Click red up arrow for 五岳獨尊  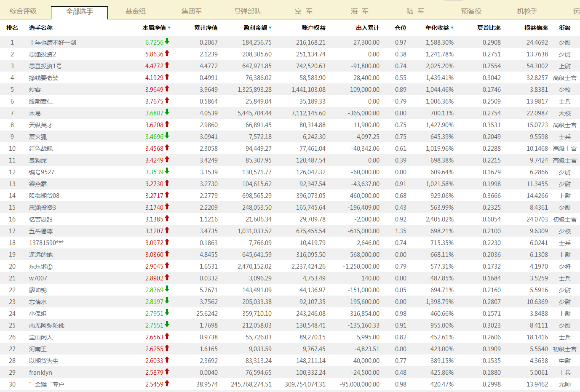167,230
